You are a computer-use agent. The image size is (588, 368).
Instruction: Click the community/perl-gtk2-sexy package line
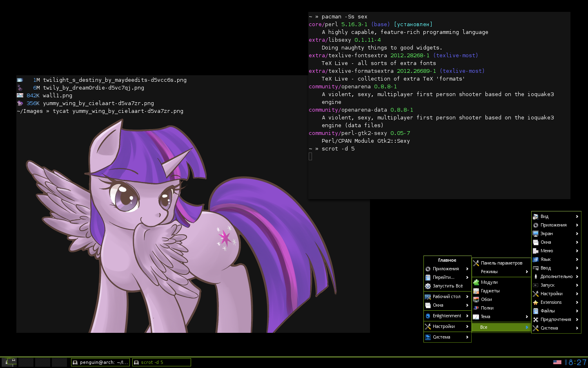click(359, 133)
